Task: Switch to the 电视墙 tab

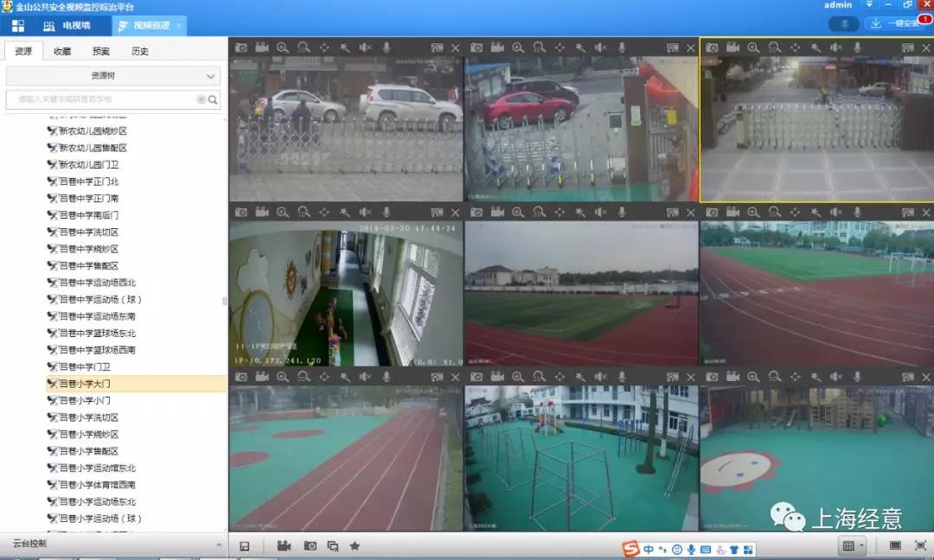Action: [67, 26]
